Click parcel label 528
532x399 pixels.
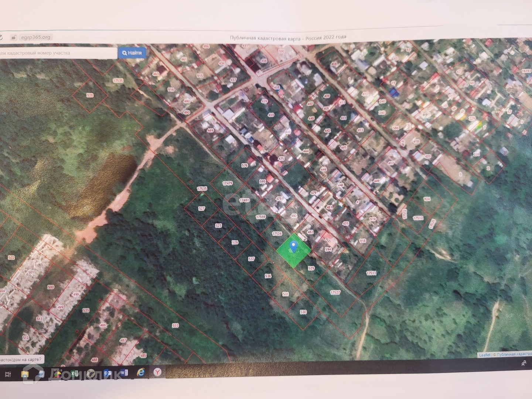pos(90,95)
